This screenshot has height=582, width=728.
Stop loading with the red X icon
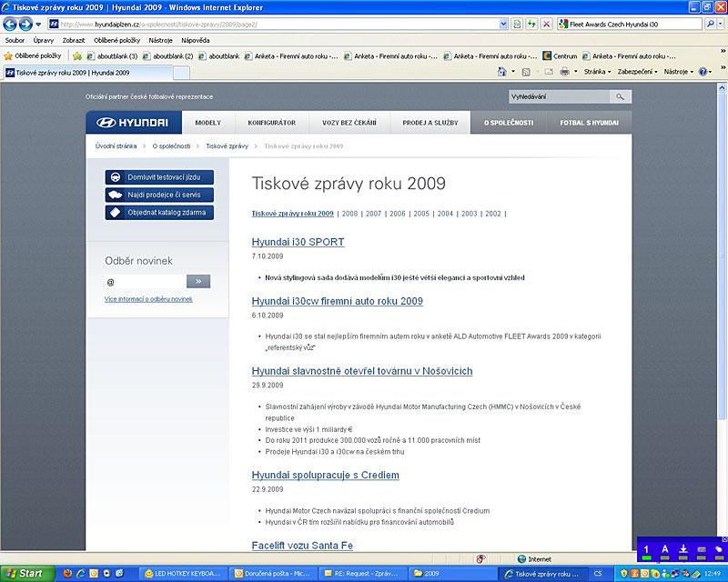coord(547,25)
